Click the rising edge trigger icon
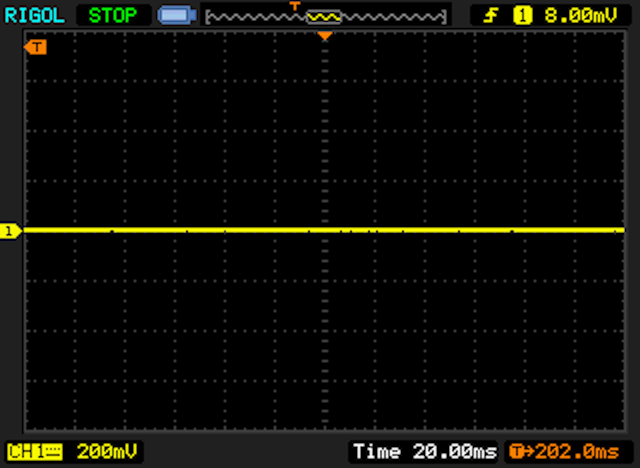Viewport: 640px width, 468px height. tap(491, 16)
